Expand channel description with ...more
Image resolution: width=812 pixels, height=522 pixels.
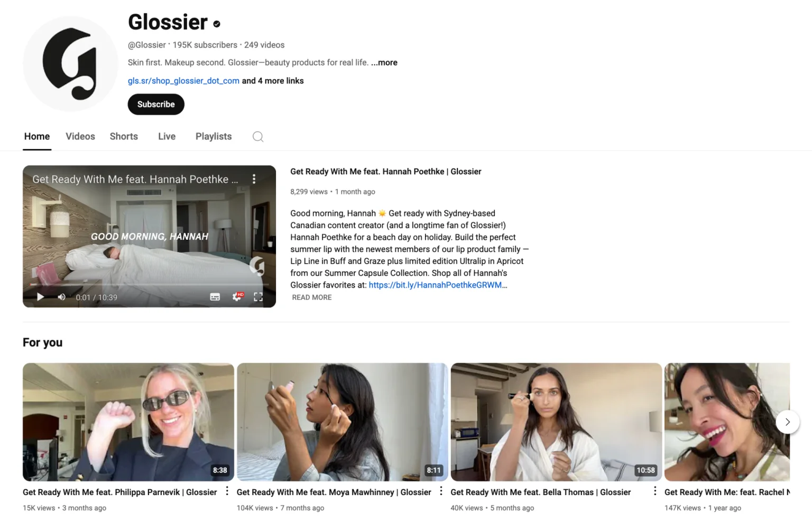click(384, 62)
